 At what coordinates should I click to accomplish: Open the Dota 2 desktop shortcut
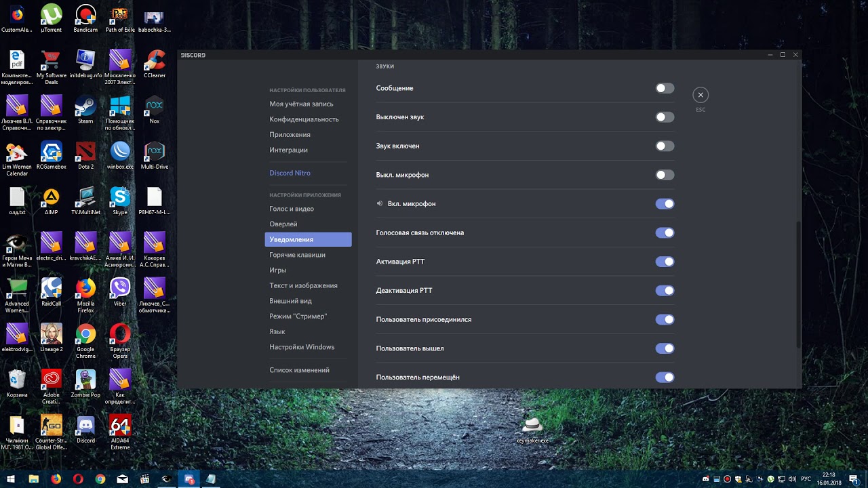(x=85, y=156)
